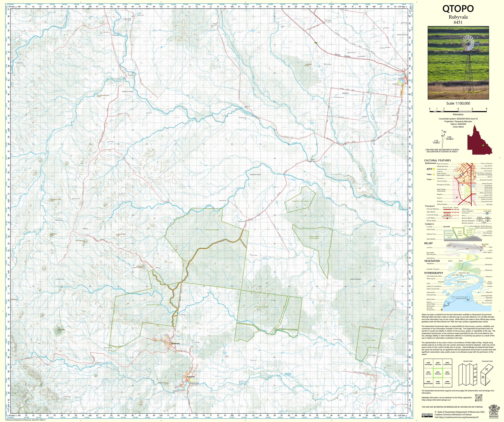Click the QTOPO title heading

[458, 9]
